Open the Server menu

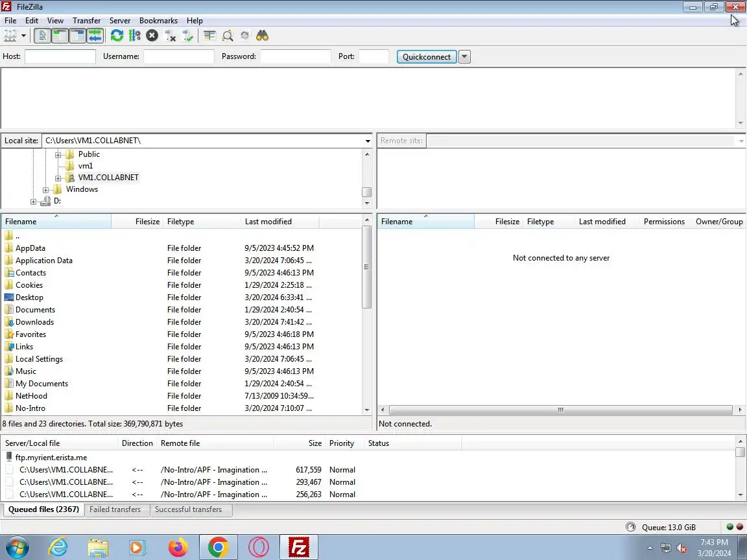tap(119, 21)
